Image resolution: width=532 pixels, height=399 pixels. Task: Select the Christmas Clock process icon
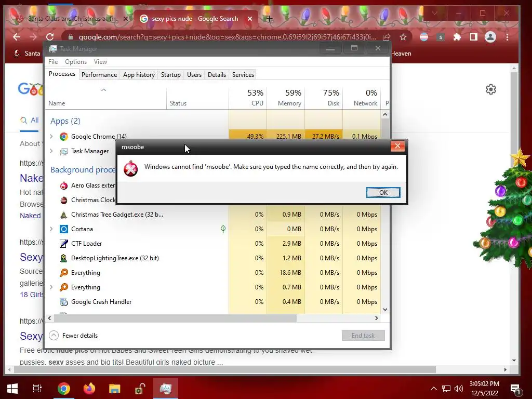click(63, 200)
